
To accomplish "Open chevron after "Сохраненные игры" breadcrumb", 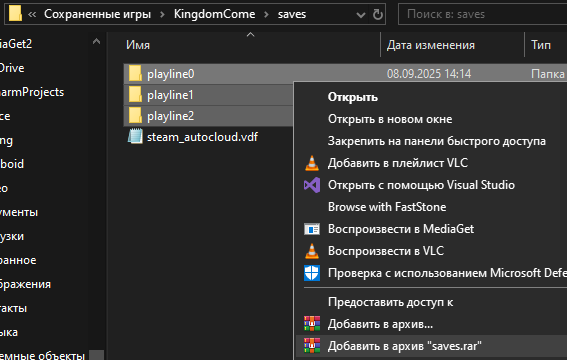I will pos(162,14).
